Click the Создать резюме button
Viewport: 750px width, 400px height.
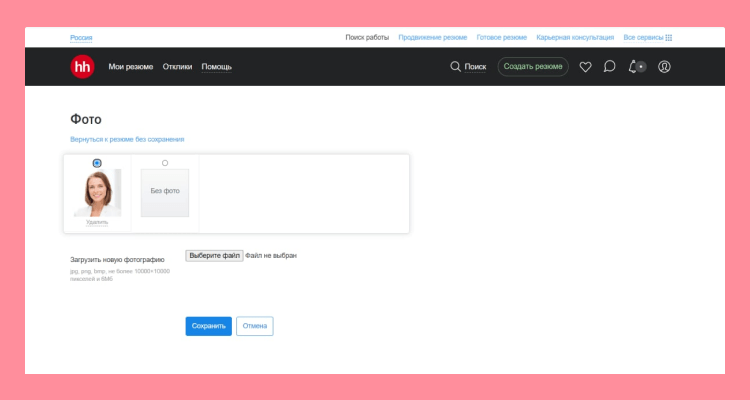(x=533, y=67)
